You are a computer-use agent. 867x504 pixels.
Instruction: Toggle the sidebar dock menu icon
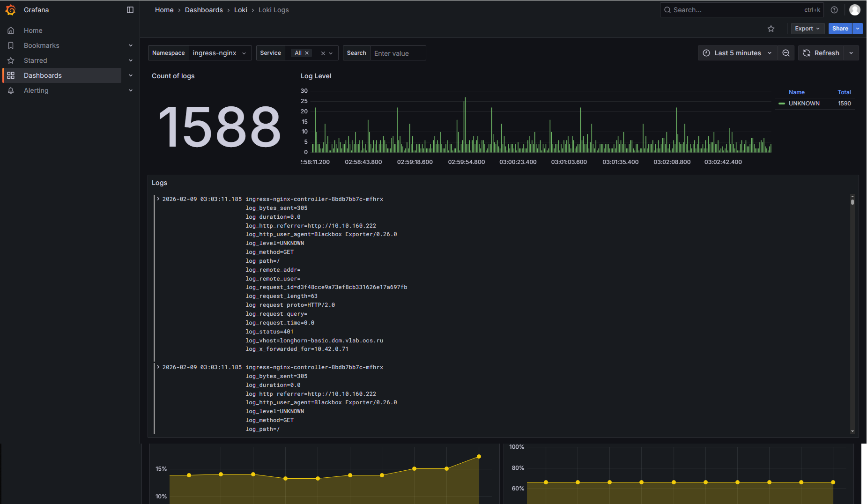(130, 10)
